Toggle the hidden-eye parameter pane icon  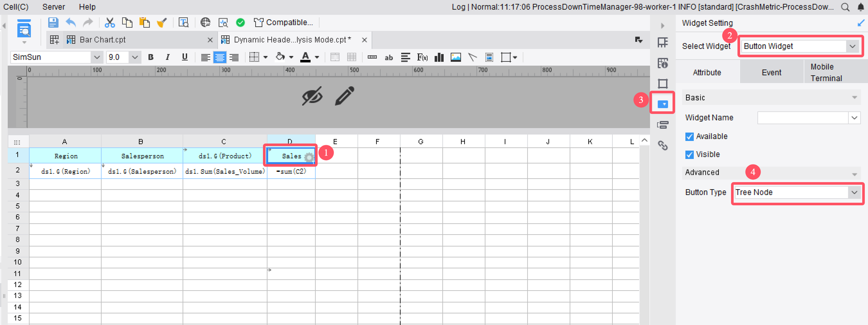point(312,96)
